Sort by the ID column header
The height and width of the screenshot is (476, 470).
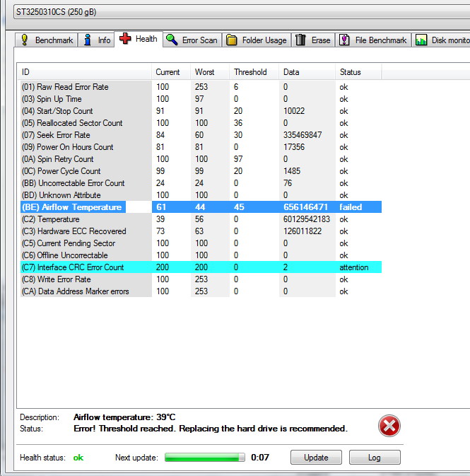[x=84, y=72]
